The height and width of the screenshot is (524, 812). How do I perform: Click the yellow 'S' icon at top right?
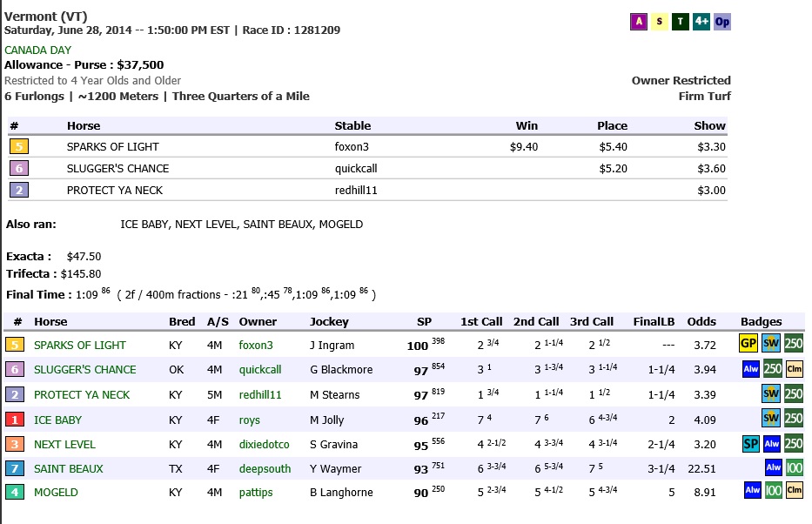pos(659,23)
